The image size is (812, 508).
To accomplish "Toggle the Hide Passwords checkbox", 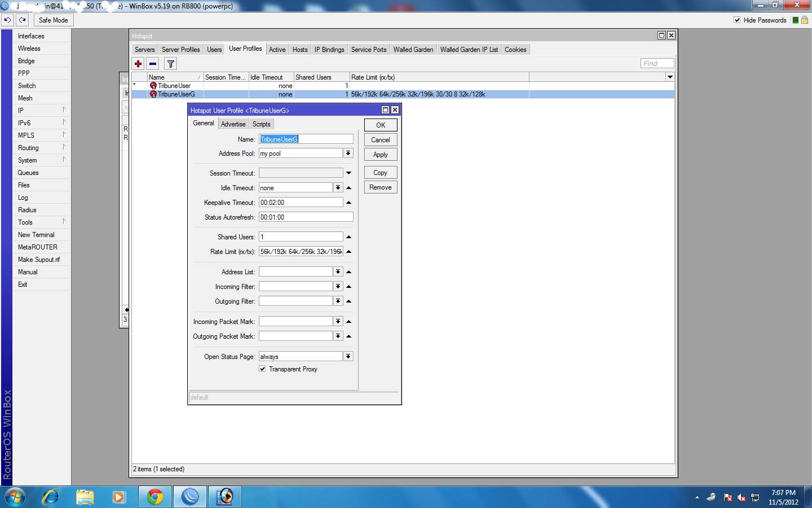I will (x=737, y=20).
